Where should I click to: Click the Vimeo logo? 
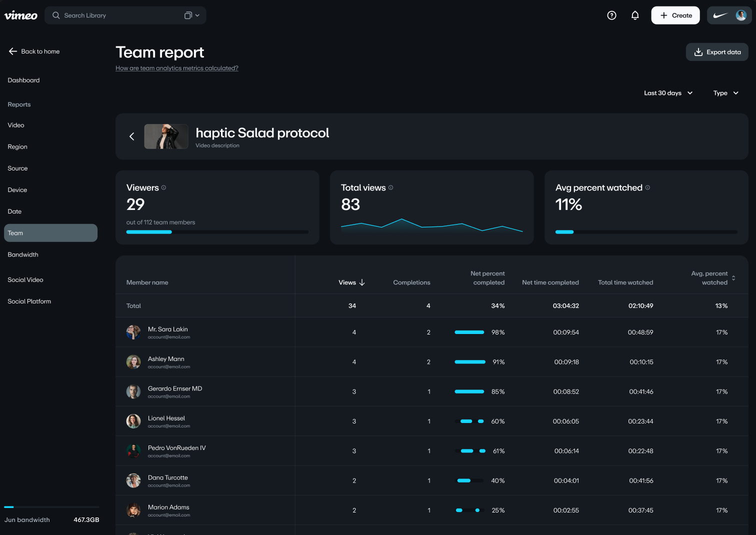(x=20, y=15)
